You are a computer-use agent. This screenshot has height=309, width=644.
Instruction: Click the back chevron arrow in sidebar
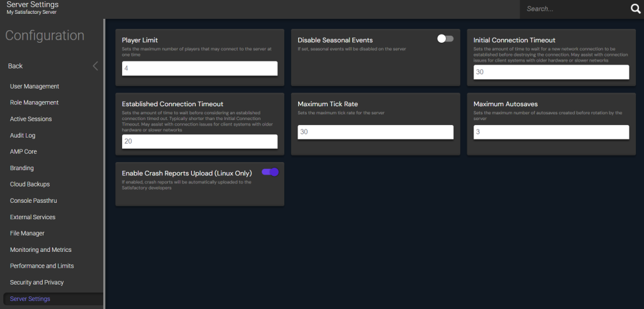pyautogui.click(x=96, y=66)
